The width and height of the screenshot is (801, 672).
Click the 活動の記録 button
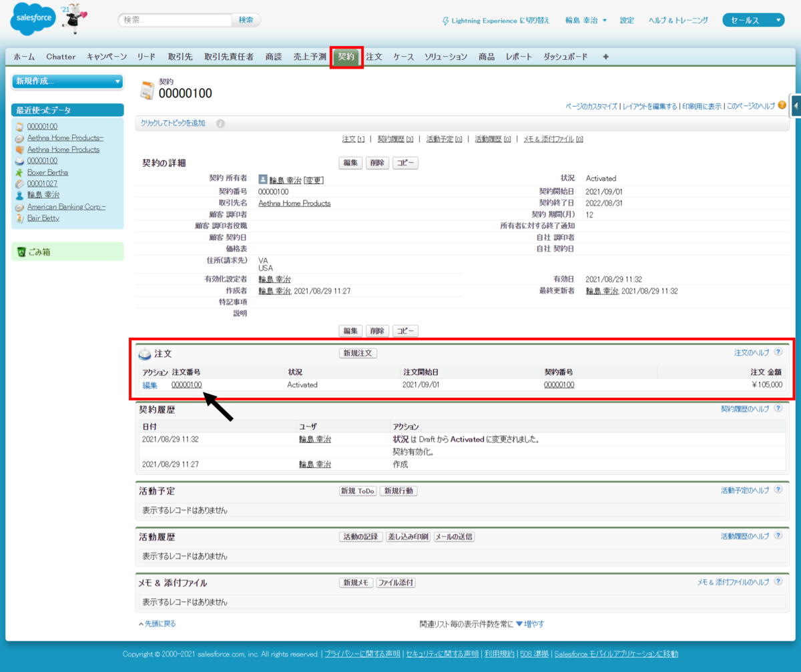pos(360,537)
